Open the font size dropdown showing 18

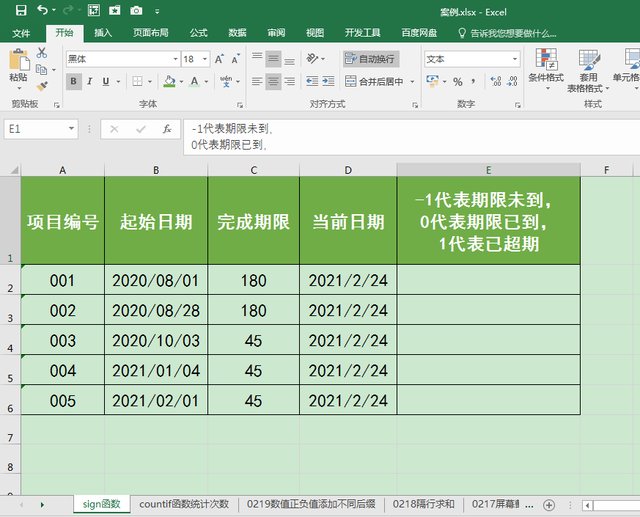205,59
